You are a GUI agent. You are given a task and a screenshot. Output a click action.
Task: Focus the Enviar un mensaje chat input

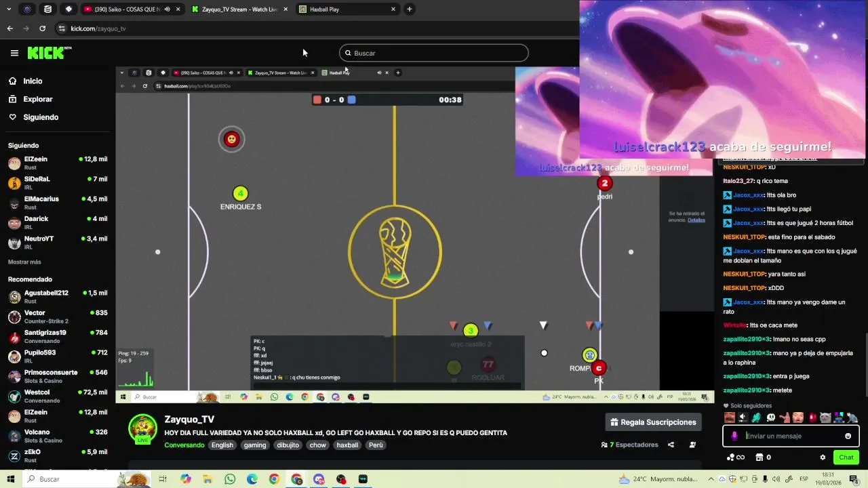791,436
